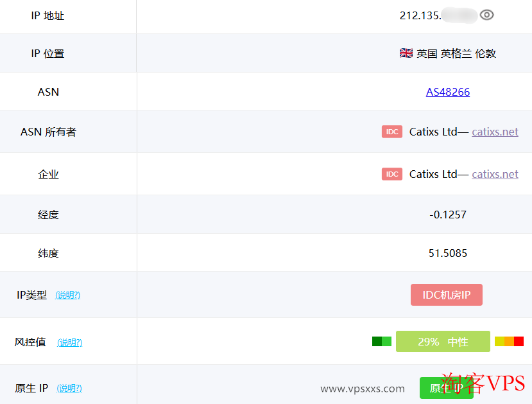
Task: Open catixs.net link in 企业 row
Action: click(x=495, y=174)
